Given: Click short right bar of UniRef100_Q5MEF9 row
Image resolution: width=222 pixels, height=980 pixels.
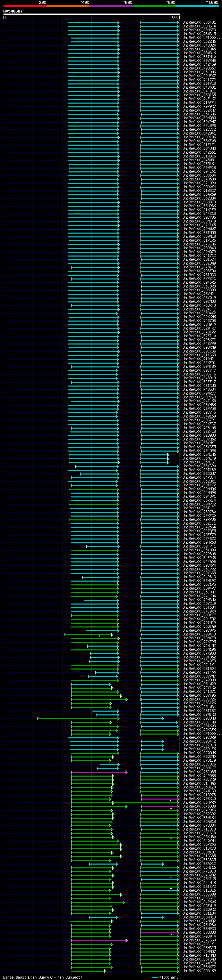Looking at the screenshot, I should point(155,459).
